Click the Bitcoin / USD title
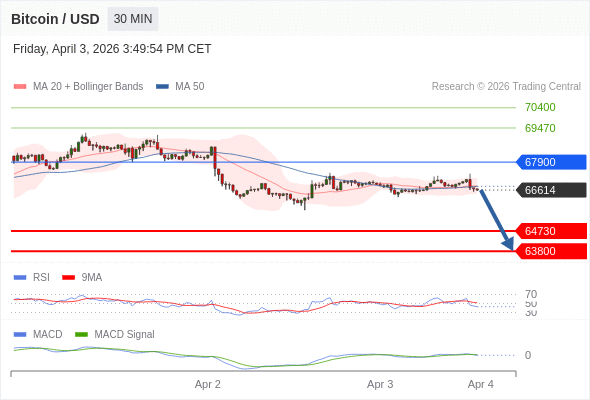 (x=55, y=19)
